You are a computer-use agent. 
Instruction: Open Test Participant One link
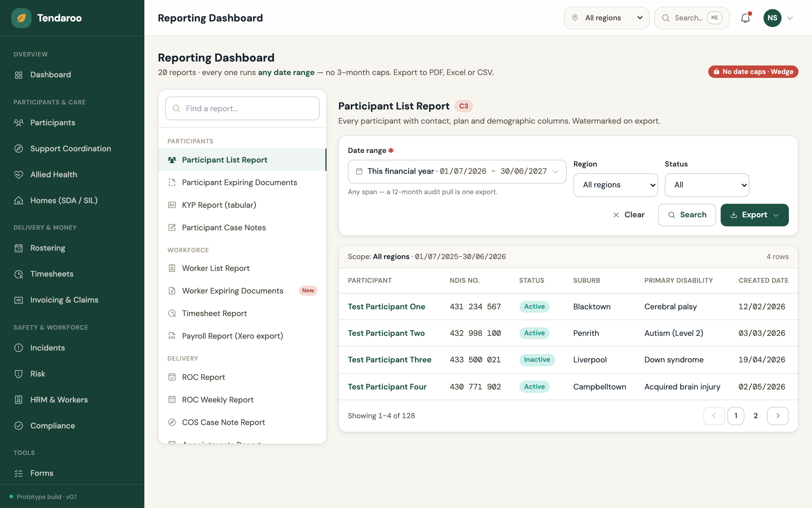coord(386,306)
